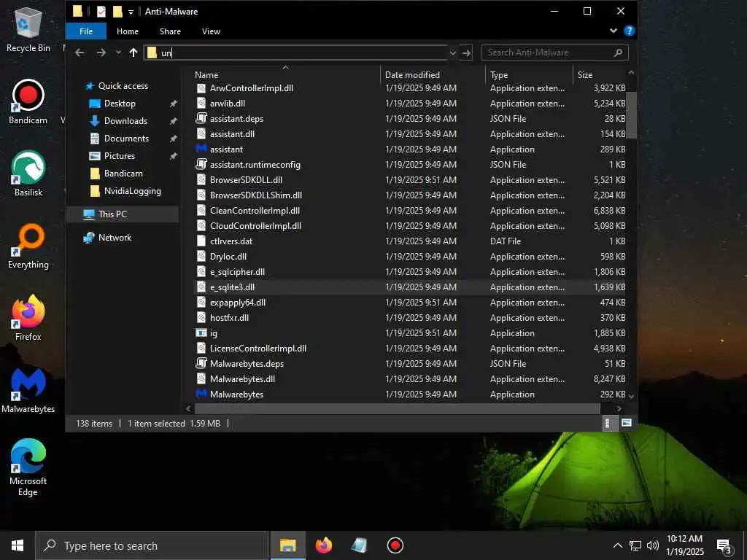Open the Microsoft Edge desktop shortcut

tap(28, 467)
